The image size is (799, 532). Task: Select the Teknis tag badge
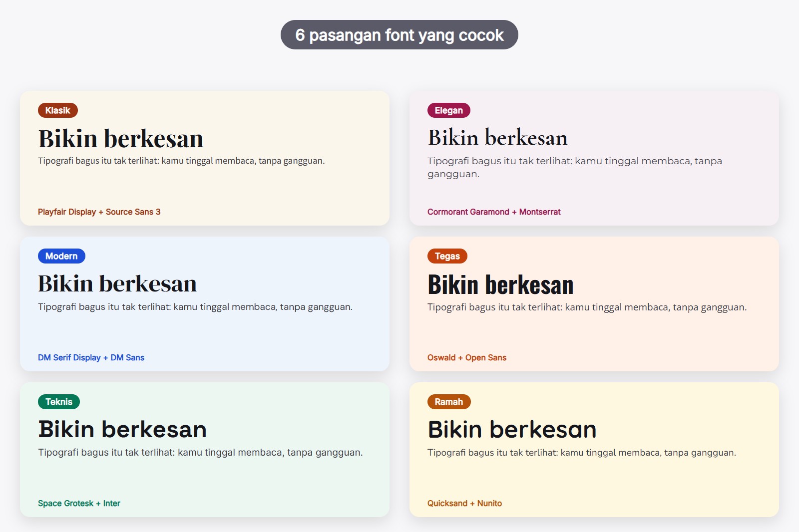[59, 402]
